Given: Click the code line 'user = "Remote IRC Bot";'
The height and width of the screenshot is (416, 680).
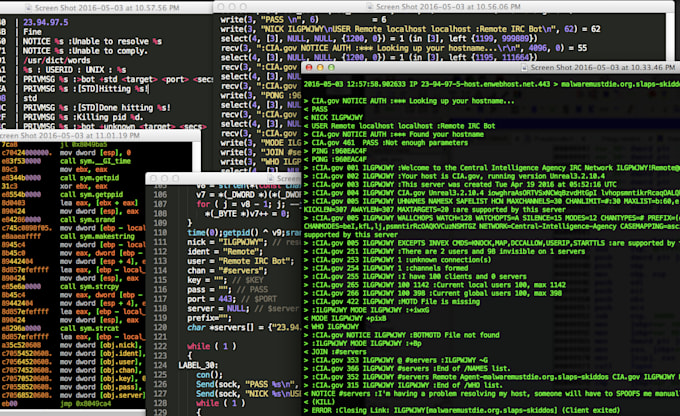Looking at the screenshot, I should (x=241, y=261).
